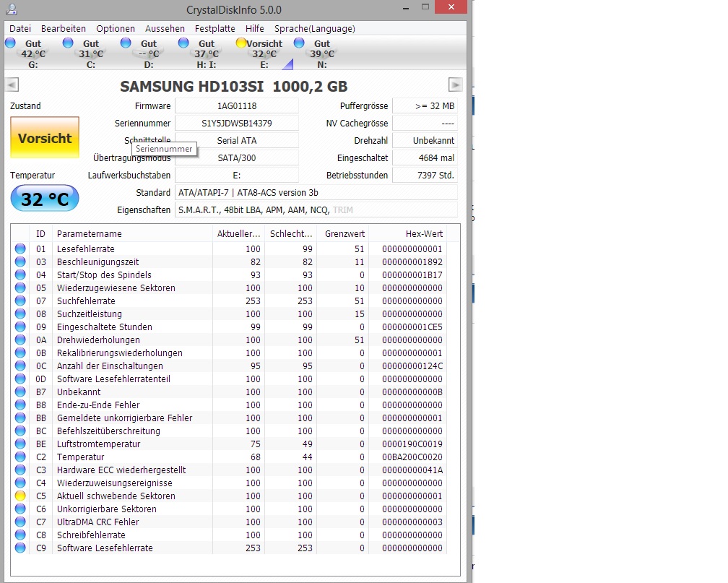Click the Schnittstelle field Serial ATA
728x583 pixels.
(x=237, y=140)
